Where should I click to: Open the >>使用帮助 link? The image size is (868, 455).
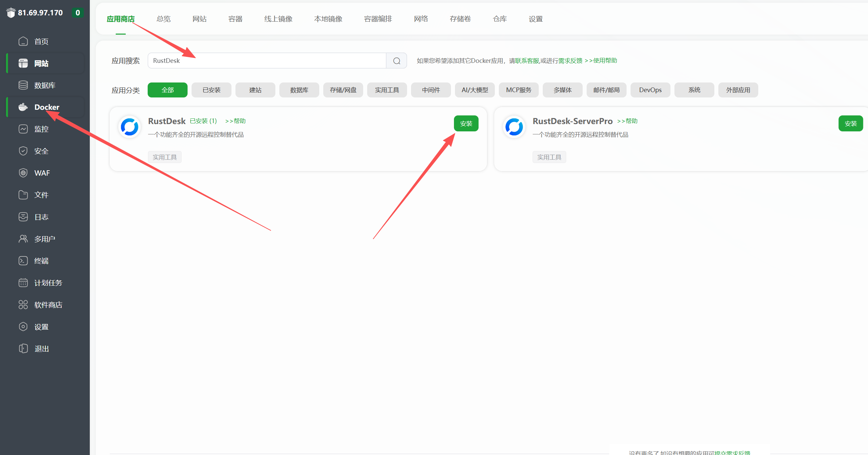(601, 61)
